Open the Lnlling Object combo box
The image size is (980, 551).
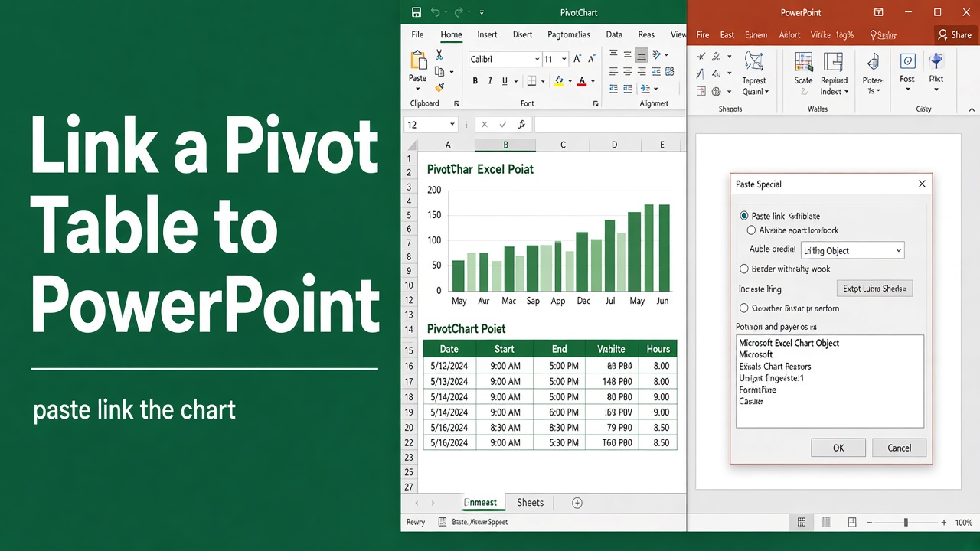click(852, 250)
